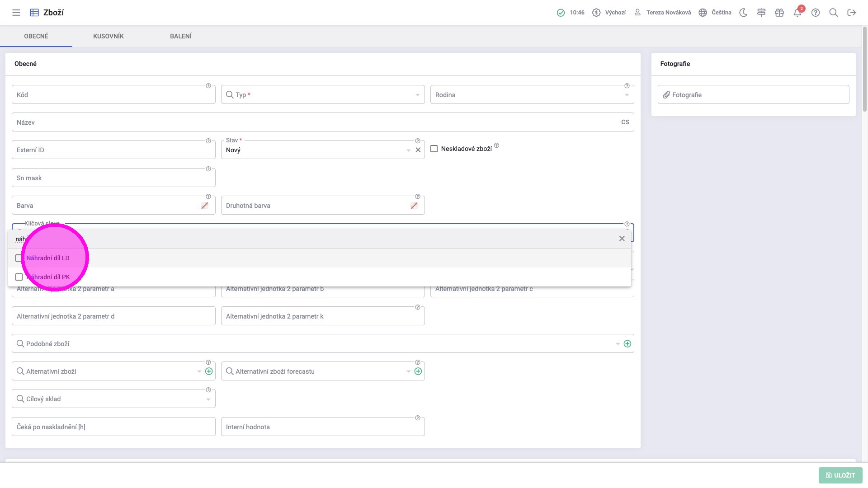Click the Název input field

316,122
